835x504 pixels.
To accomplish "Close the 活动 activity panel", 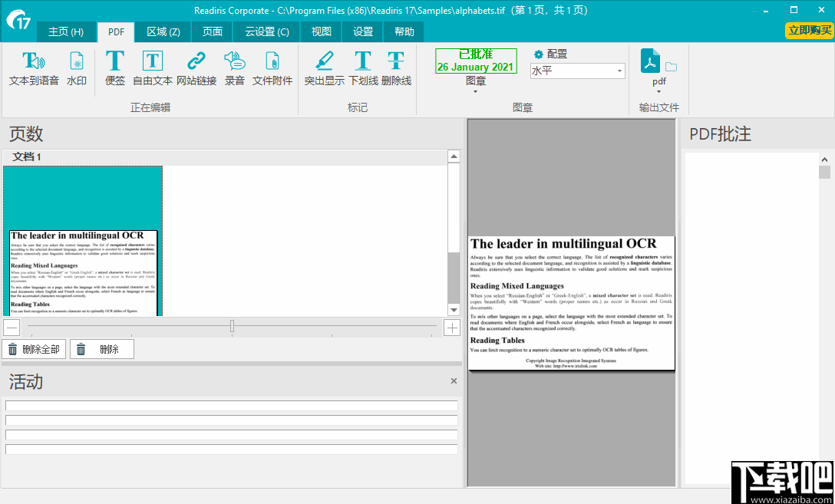I will [454, 381].
